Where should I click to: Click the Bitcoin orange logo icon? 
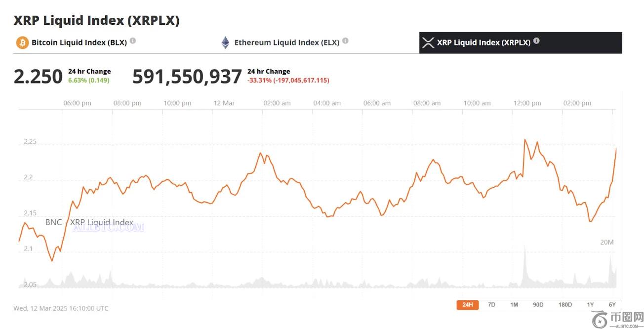coord(22,42)
